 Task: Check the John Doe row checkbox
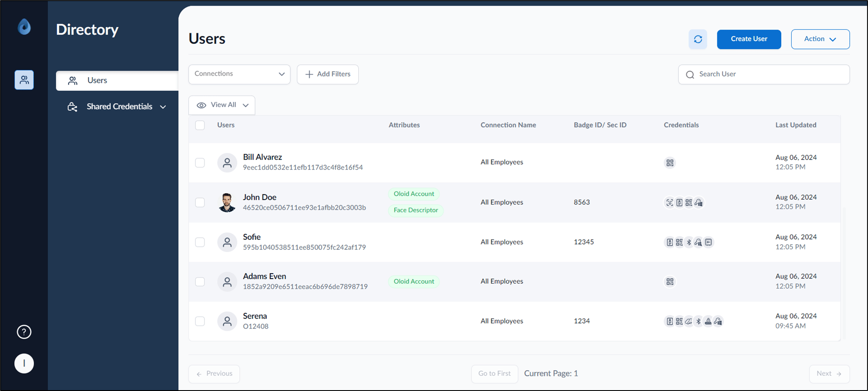click(200, 203)
